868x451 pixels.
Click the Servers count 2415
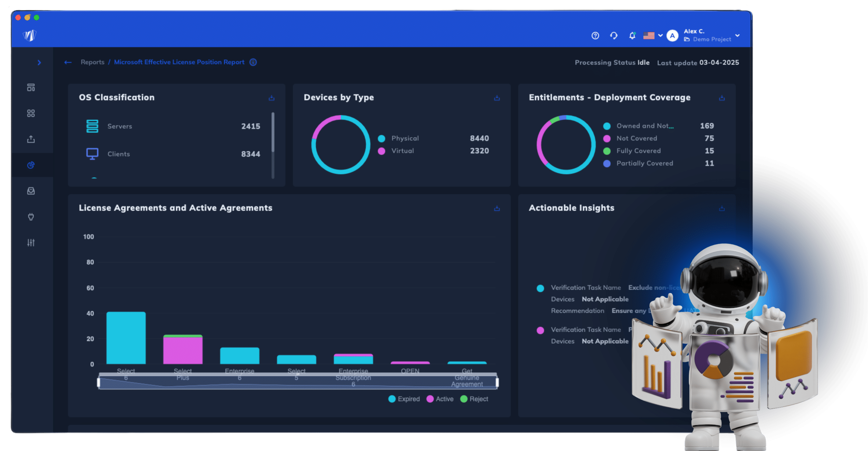[251, 126]
